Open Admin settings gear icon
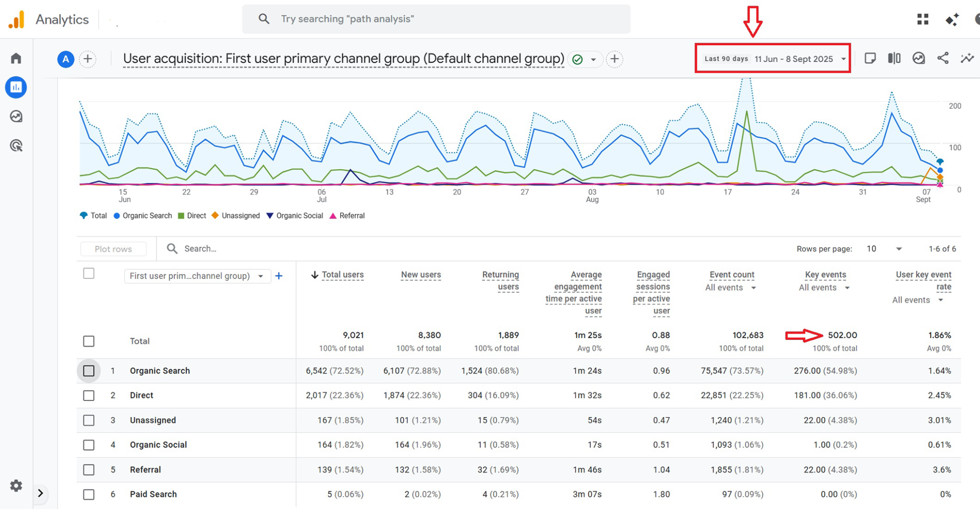Viewport: 980px width, 510px height. (16, 486)
